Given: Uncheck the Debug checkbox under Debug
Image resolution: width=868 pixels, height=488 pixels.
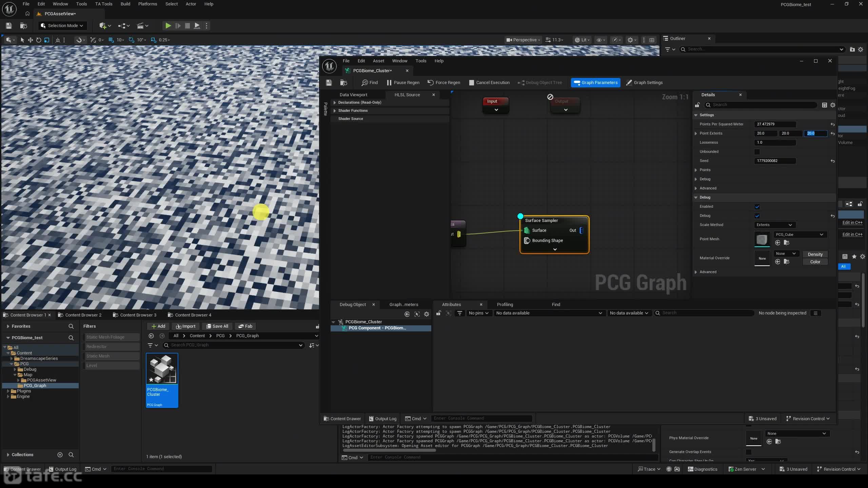Looking at the screenshot, I should (x=757, y=216).
